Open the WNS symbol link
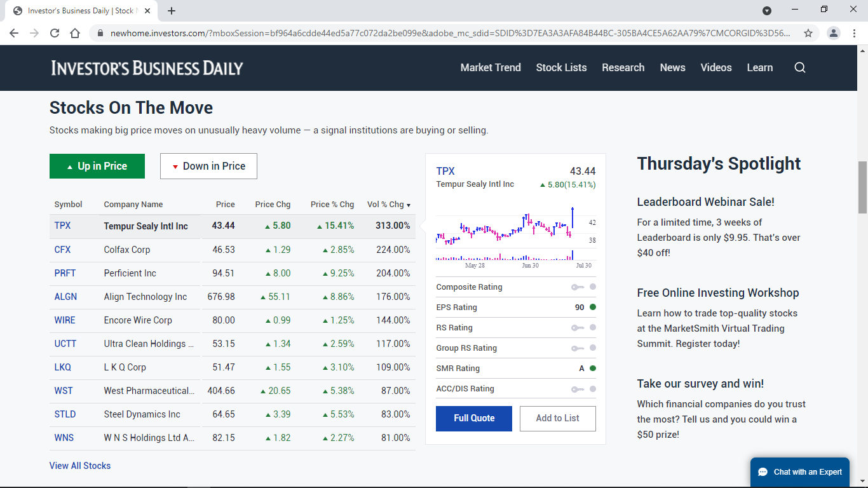This screenshot has height=488, width=868. pos(64,438)
